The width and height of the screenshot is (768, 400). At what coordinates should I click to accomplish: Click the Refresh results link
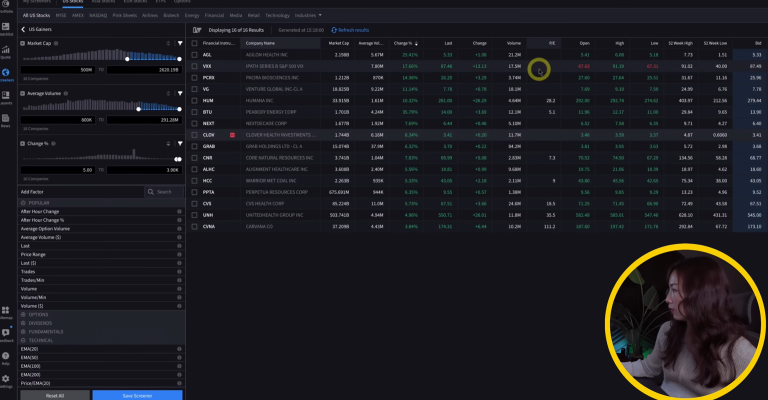tap(353, 31)
